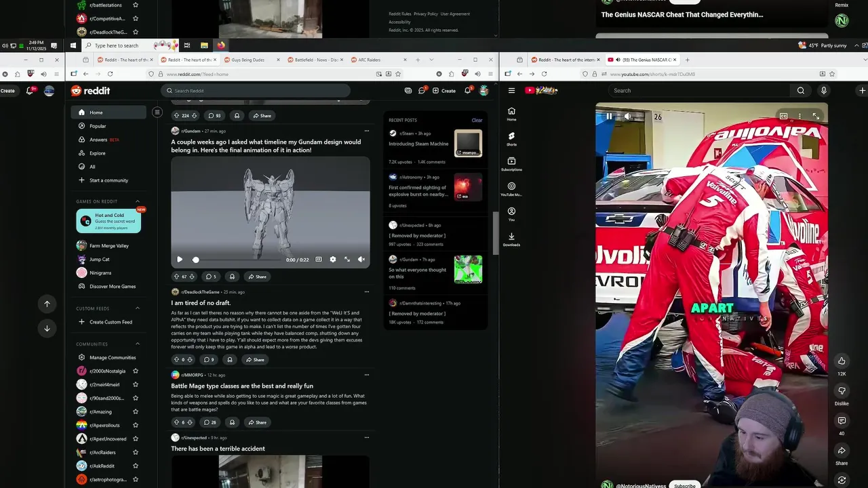This screenshot has width=868, height=488.
Task: Seek Gundam video progress bar
Action: (x=237, y=260)
